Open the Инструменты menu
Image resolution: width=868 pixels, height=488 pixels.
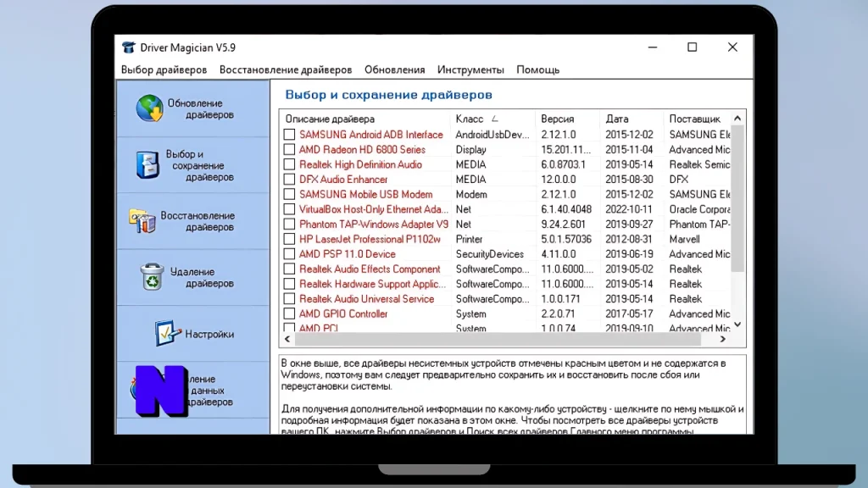(x=470, y=69)
